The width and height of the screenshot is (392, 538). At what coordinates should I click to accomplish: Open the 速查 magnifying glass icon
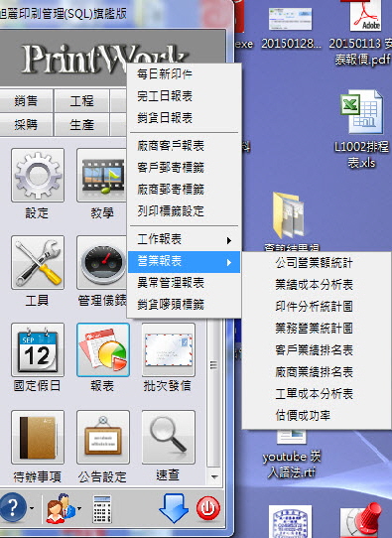[x=169, y=437]
